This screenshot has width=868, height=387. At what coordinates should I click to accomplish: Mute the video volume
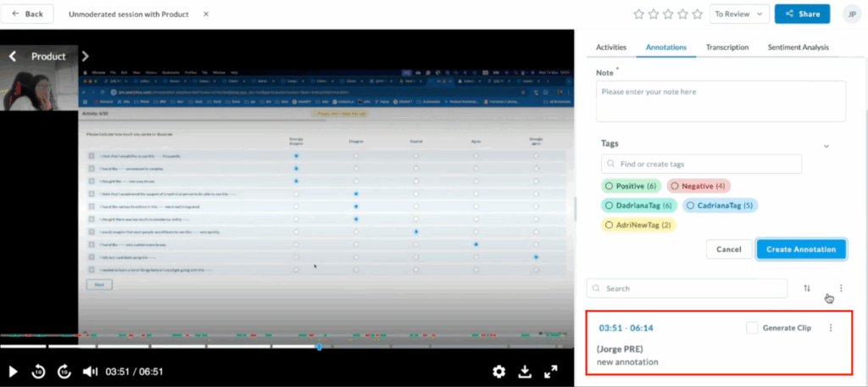point(90,372)
